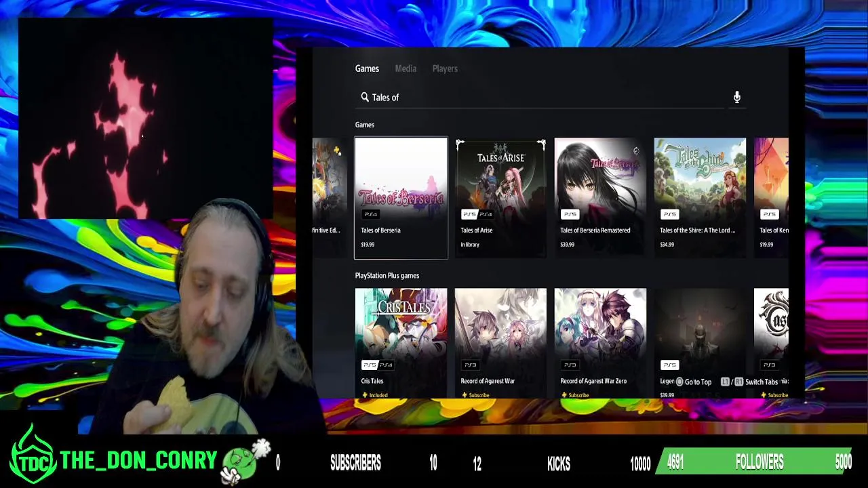Click the 'PlayStation Plus games' section heading
868x488 pixels.
click(387, 276)
